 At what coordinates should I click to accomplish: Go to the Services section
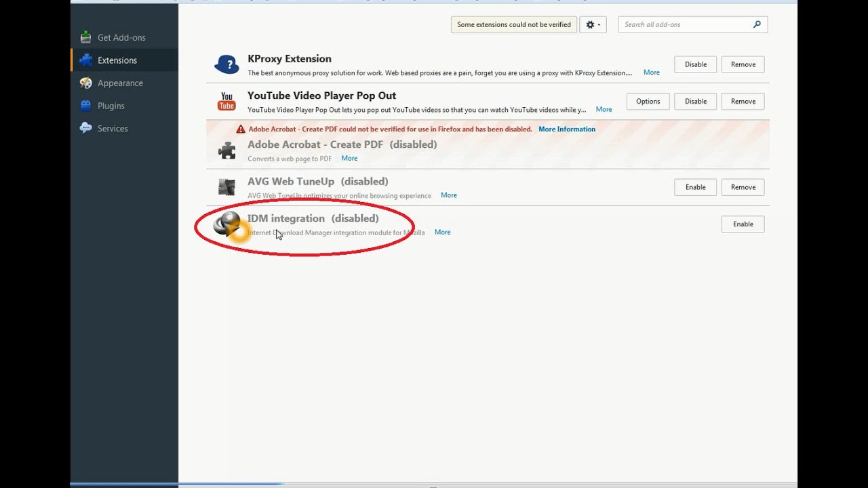click(124, 128)
